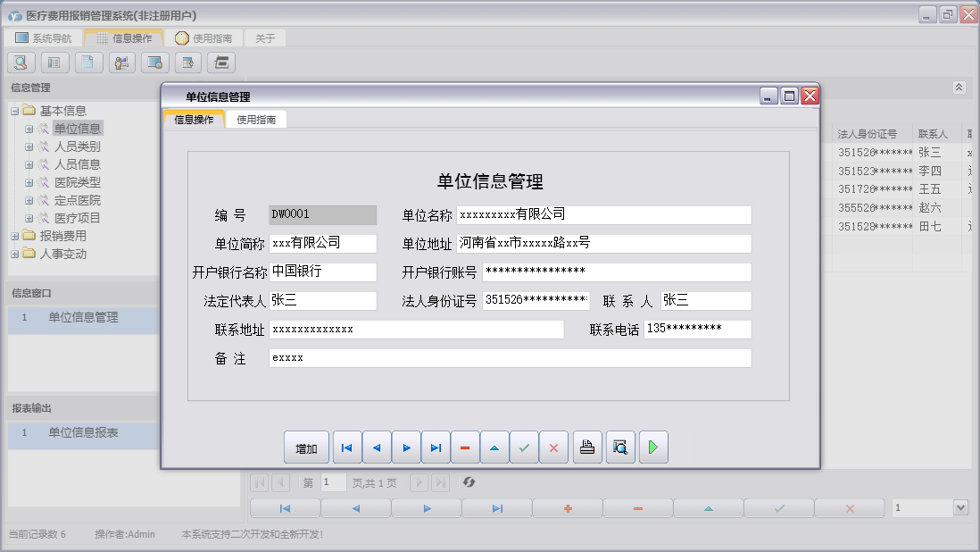Click the green run arrow in the dialog
Viewport: 980px width, 552px height.
(x=652, y=447)
